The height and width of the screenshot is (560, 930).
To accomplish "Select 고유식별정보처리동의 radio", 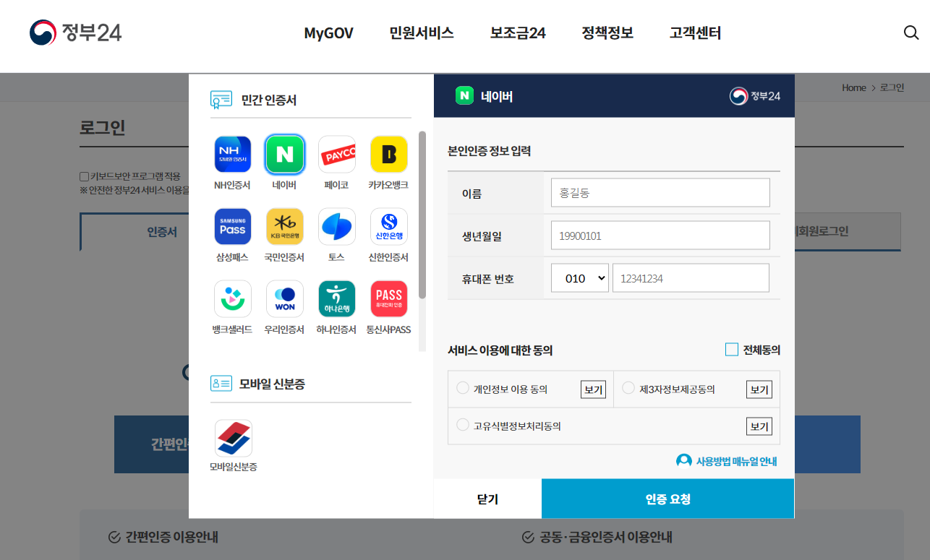I will tap(463, 425).
